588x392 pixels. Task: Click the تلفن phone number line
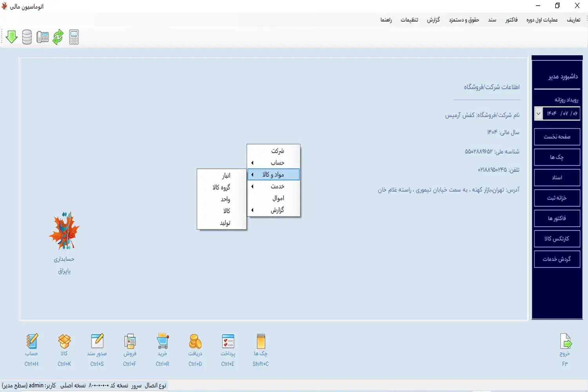pos(499,170)
